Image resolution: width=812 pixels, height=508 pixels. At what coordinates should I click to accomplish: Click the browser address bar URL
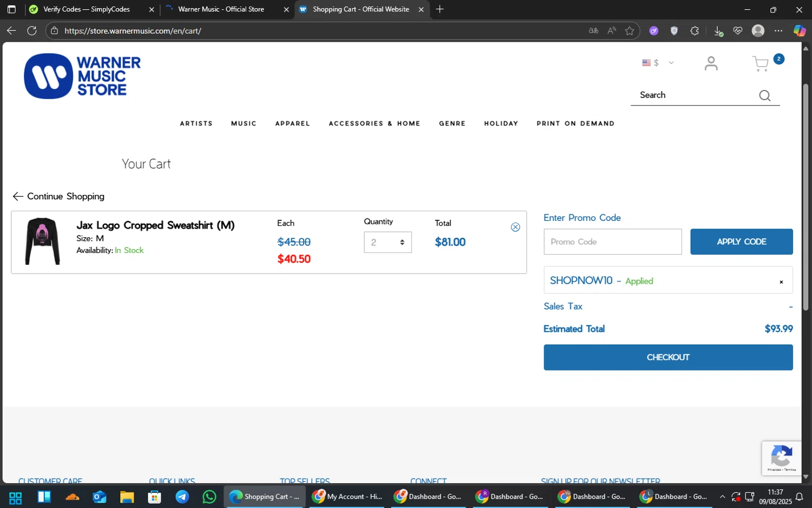tap(133, 31)
